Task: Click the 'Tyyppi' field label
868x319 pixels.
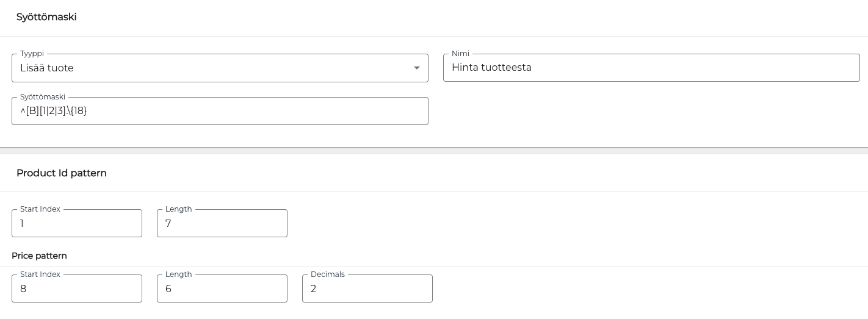Action: [32, 54]
